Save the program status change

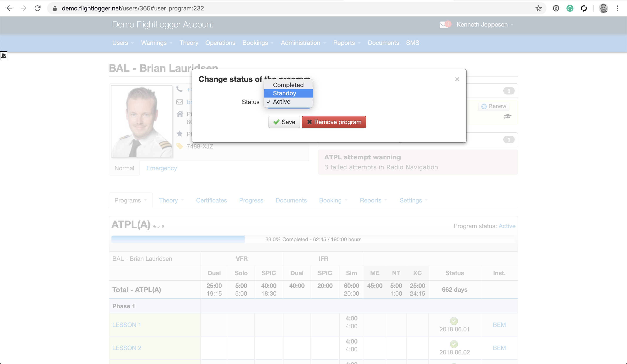click(284, 122)
